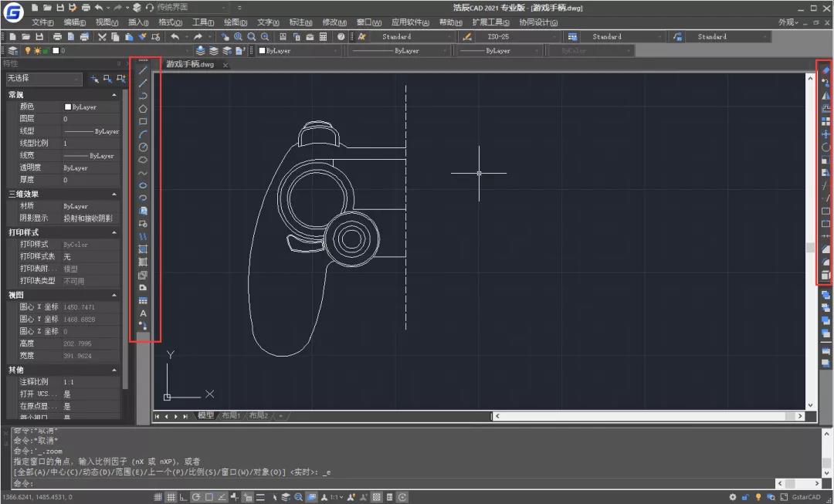Click the Cut scissors icon
Image resolution: width=834 pixels, height=504 pixels.
tap(103, 36)
